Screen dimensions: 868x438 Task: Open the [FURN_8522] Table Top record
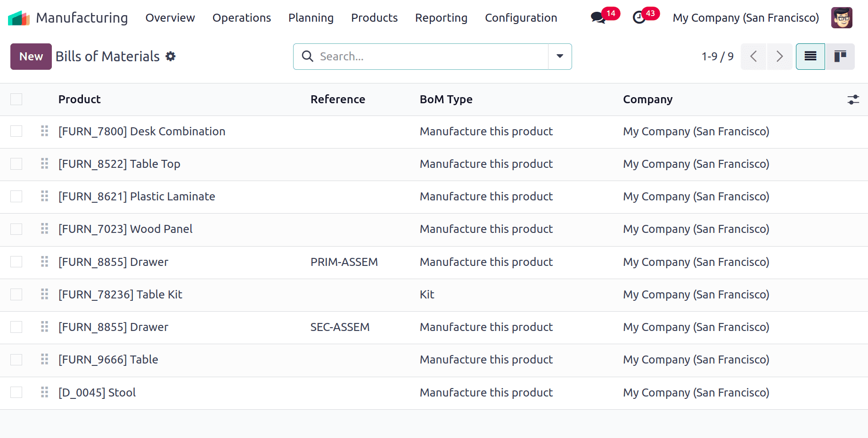click(119, 164)
